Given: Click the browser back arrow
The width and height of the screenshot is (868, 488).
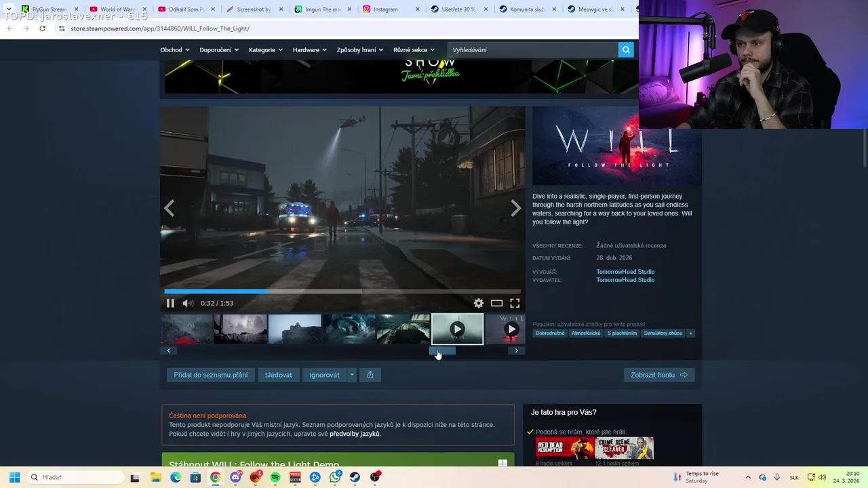Looking at the screenshot, I should (x=9, y=28).
